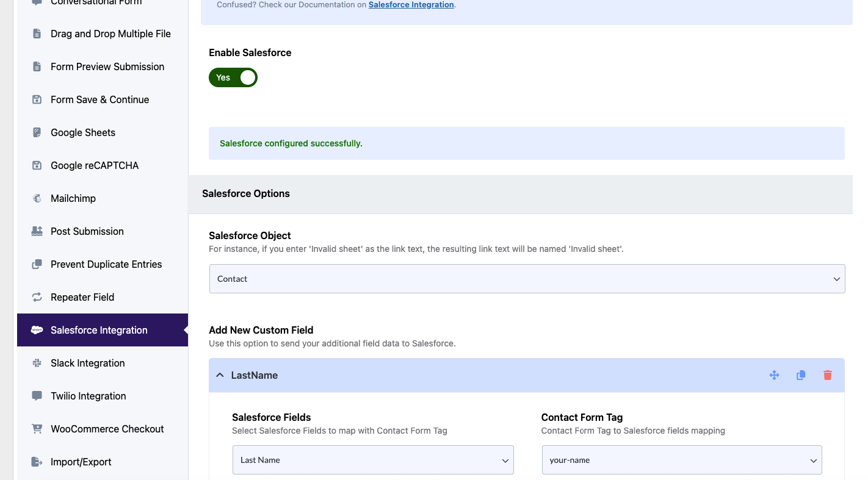Click the Slack Integration sidebar icon

37,363
